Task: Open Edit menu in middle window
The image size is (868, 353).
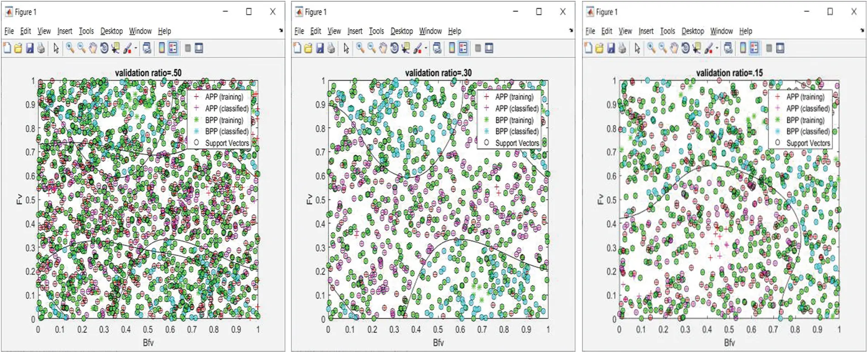Action: coord(316,31)
